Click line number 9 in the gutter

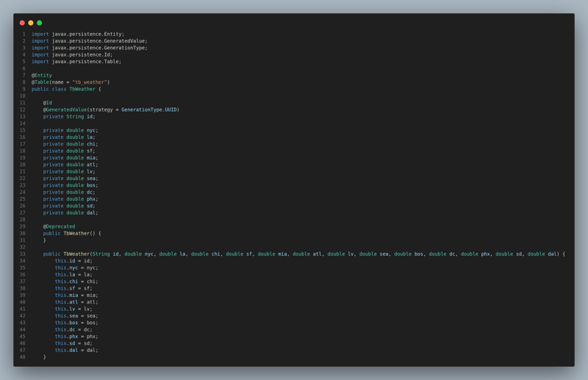click(23, 89)
